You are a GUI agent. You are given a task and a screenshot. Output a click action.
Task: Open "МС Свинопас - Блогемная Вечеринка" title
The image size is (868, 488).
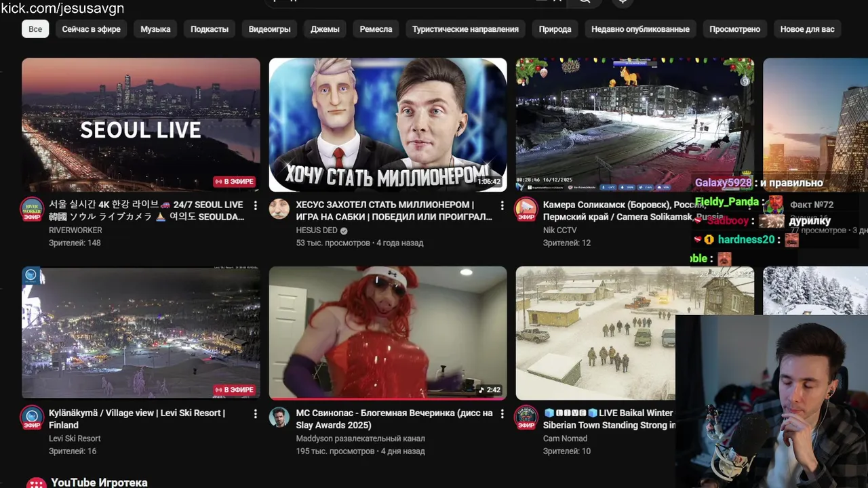pyautogui.click(x=394, y=419)
